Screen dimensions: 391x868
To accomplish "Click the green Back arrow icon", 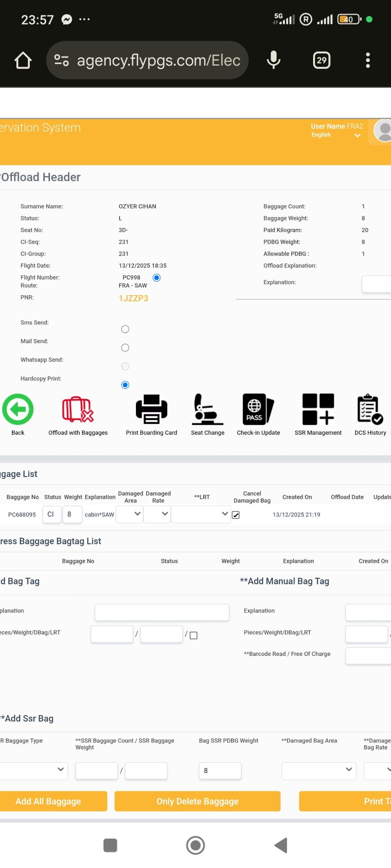I will click(18, 409).
